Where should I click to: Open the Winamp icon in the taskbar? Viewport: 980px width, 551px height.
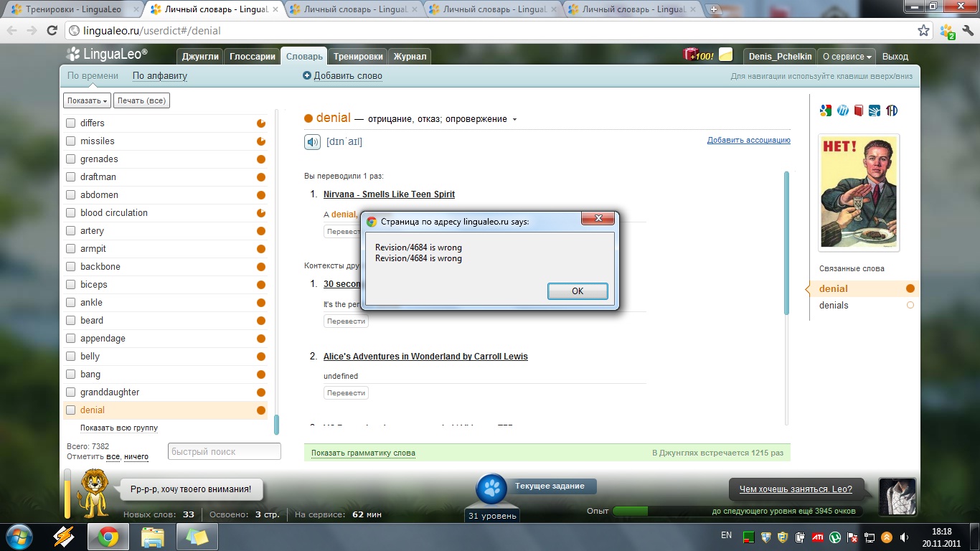[65, 537]
